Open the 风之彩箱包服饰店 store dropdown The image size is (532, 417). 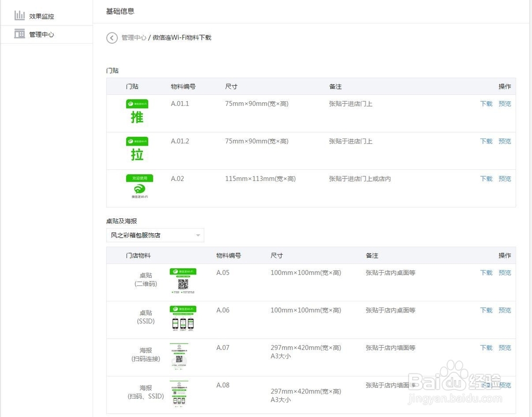[x=154, y=235]
